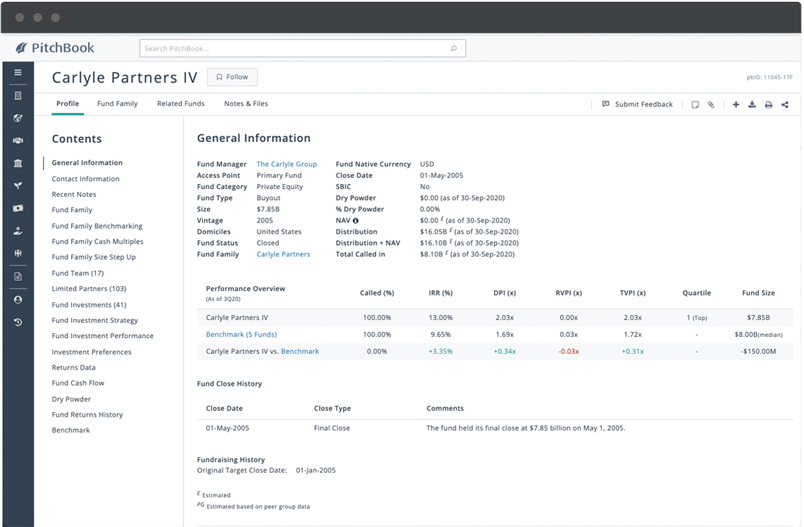Switch to the Profile tab
This screenshot has width=804, height=527.
click(x=68, y=104)
